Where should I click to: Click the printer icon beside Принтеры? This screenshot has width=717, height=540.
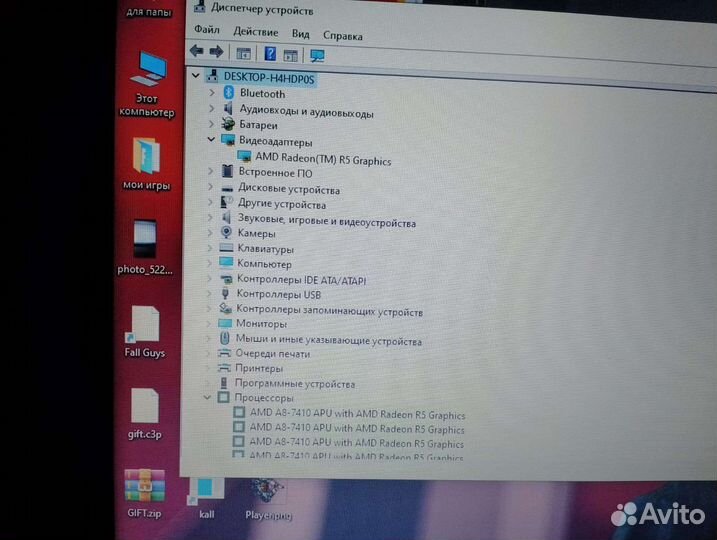[224, 367]
